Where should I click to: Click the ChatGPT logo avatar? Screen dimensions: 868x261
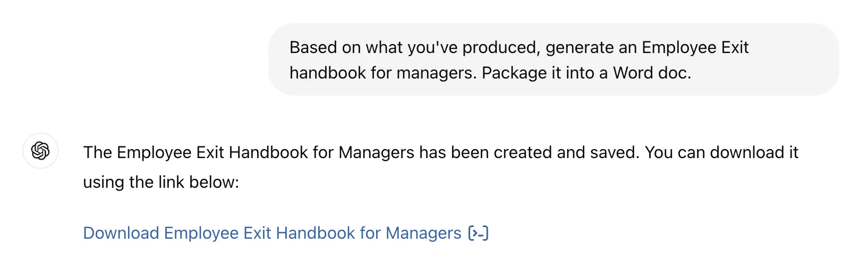[40, 151]
